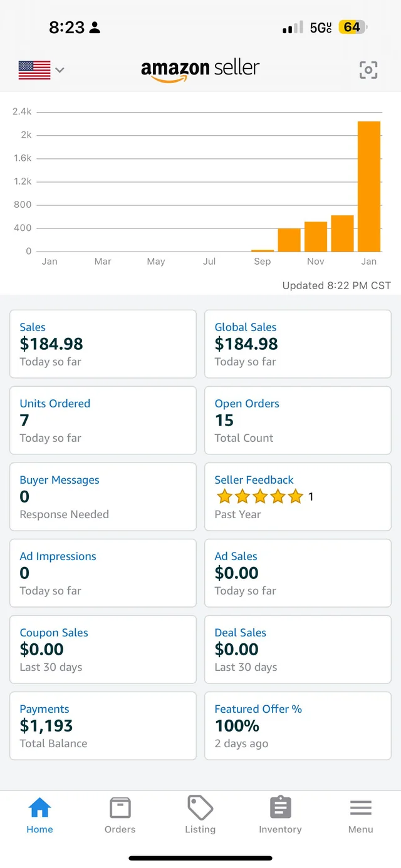The height and width of the screenshot is (868, 401).
Task: Open the Orders box icon
Action: pos(120,808)
